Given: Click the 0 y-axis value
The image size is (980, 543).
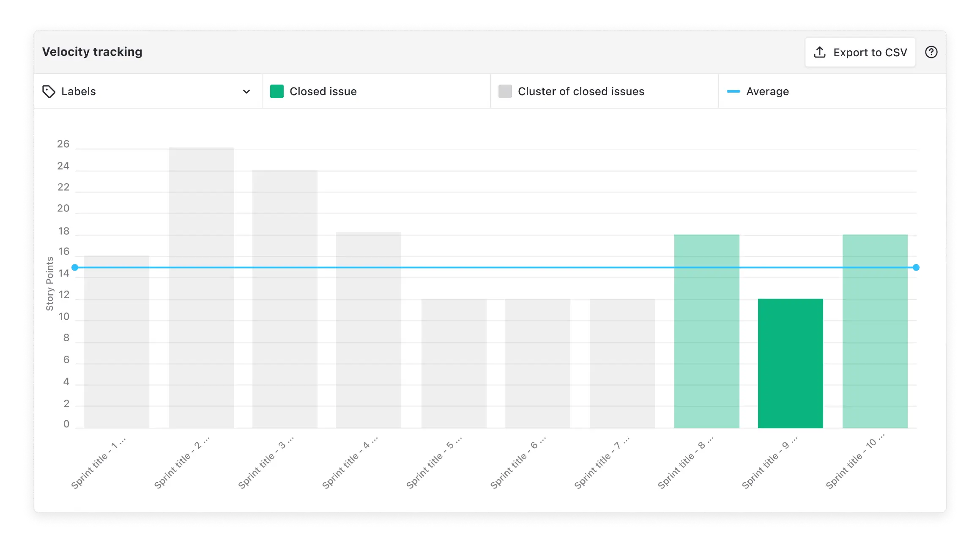Looking at the screenshot, I should (66, 424).
